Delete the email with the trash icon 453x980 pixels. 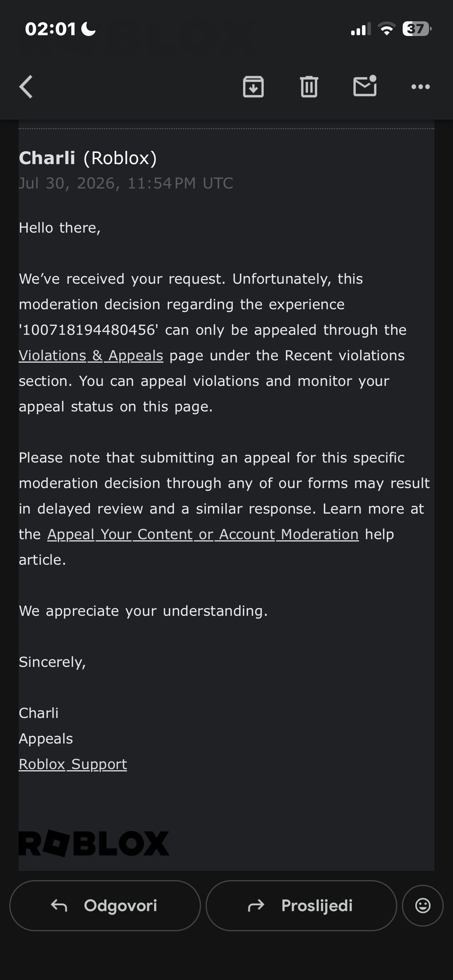[x=309, y=87]
